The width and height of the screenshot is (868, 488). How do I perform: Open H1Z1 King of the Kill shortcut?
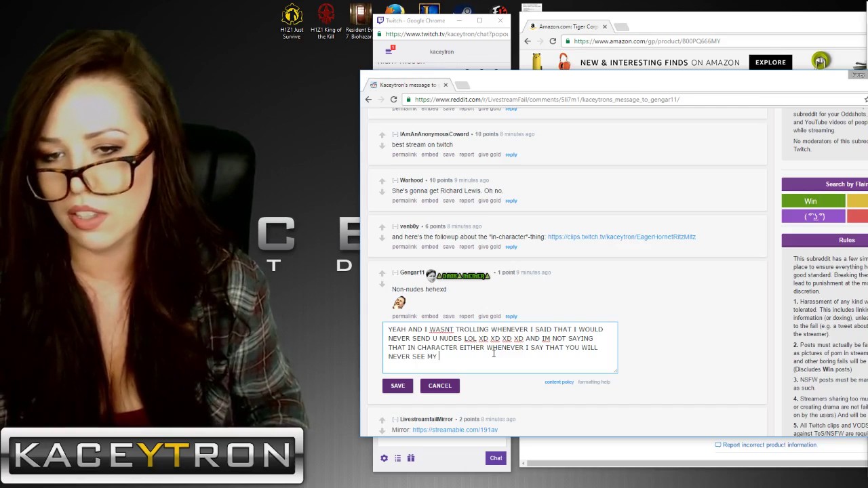326,22
